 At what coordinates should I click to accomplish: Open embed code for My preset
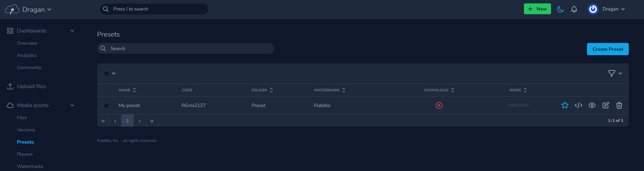click(x=579, y=105)
